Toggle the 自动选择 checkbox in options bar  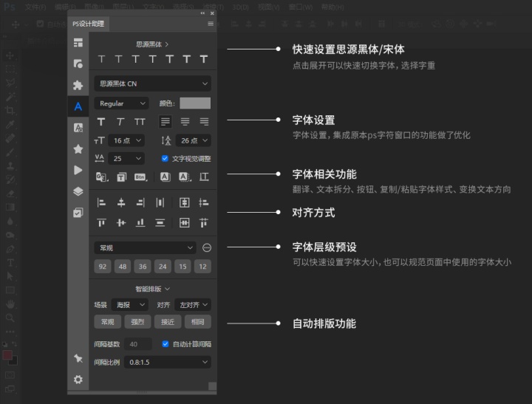pos(40,24)
